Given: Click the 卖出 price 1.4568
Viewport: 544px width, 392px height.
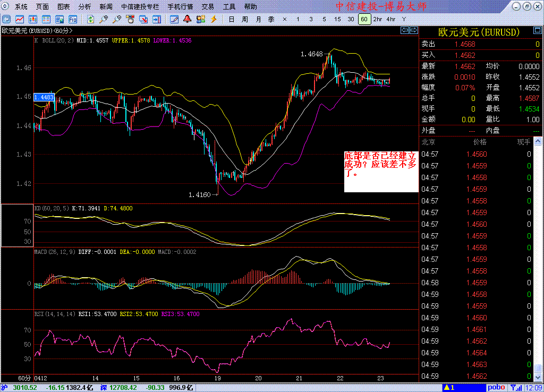Looking at the screenshot, I should [x=465, y=45].
